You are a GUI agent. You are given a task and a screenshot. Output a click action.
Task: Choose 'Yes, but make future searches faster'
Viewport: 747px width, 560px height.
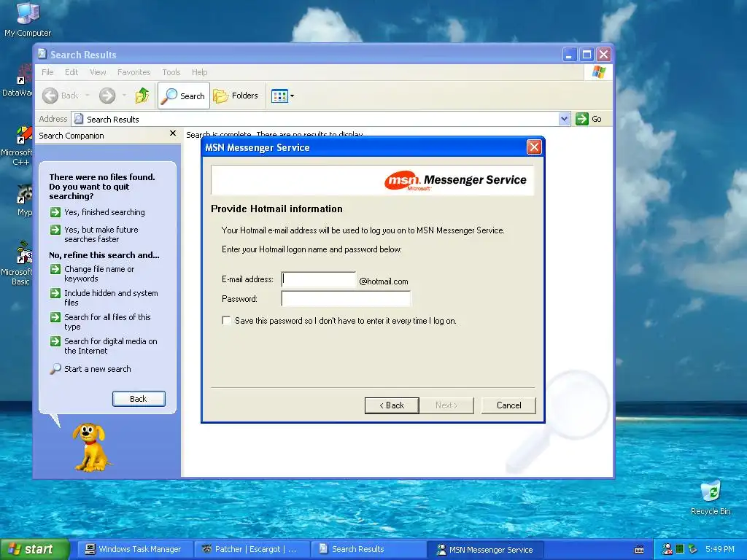(94, 234)
